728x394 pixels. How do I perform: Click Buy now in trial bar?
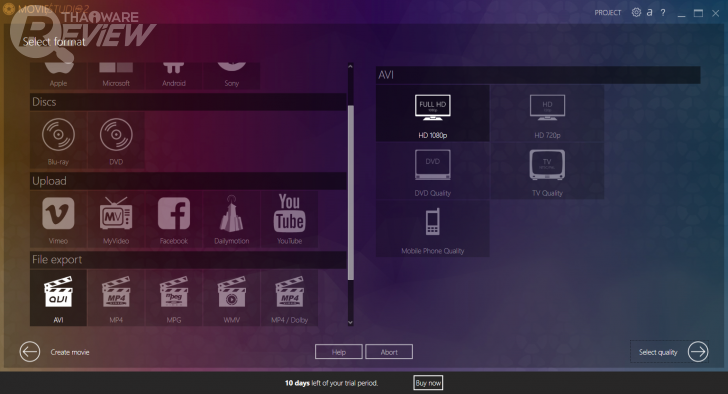tap(428, 383)
